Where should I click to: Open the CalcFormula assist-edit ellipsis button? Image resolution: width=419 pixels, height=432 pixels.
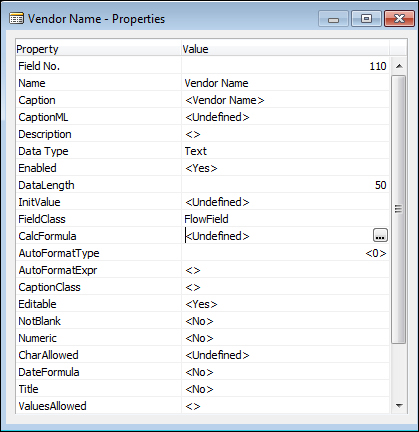click(380, 235)
